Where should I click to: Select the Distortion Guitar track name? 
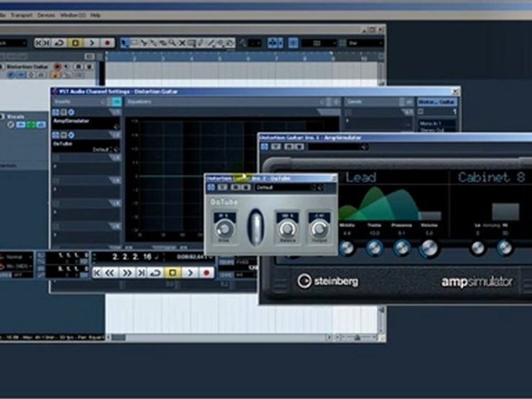pos(28,66)
